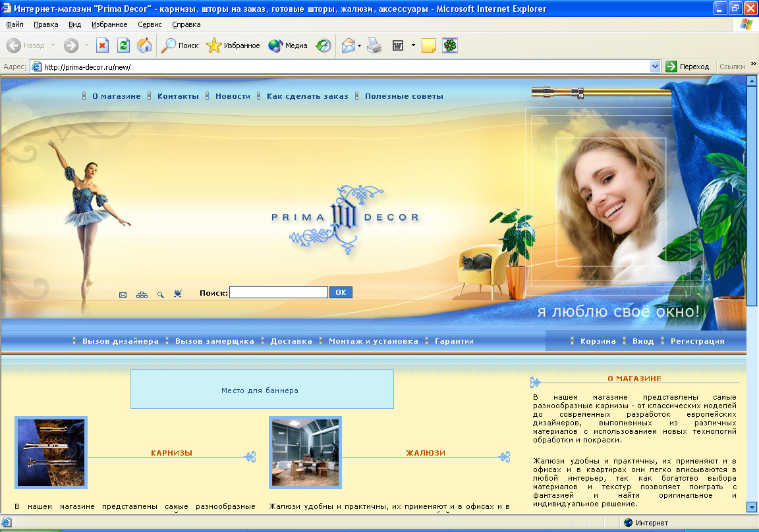Viewport: 759px width, 532px height.
Task: Click the magnifier icon beside site search
Action: click(x=161, y=294)
